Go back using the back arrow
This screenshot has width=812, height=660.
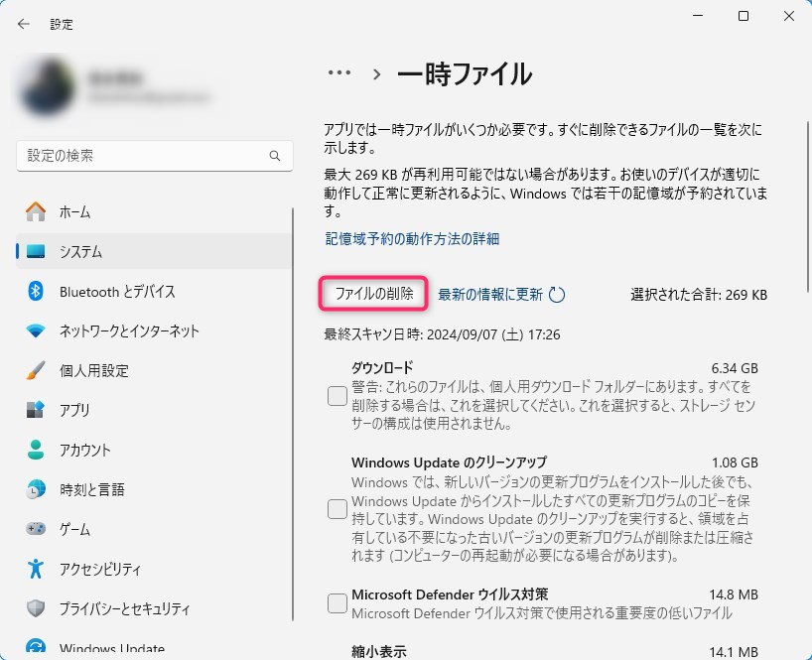pyautogui.click(x=24, y=24)
